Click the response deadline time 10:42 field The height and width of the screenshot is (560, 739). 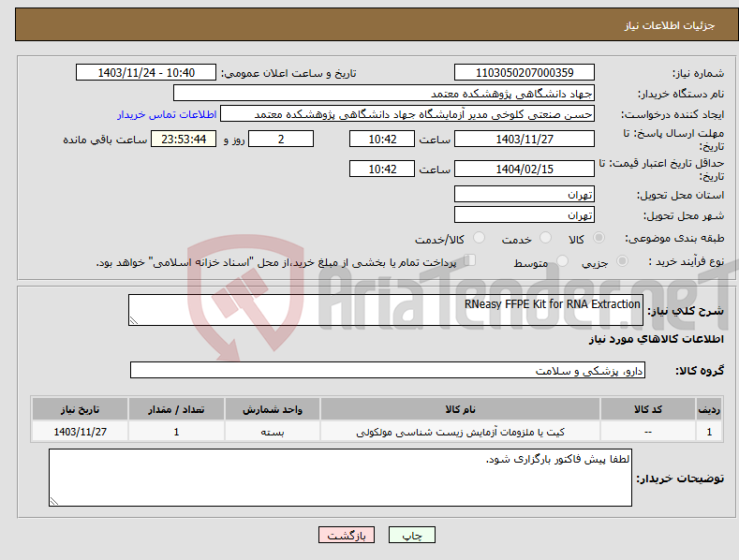(x=382, y=139)
